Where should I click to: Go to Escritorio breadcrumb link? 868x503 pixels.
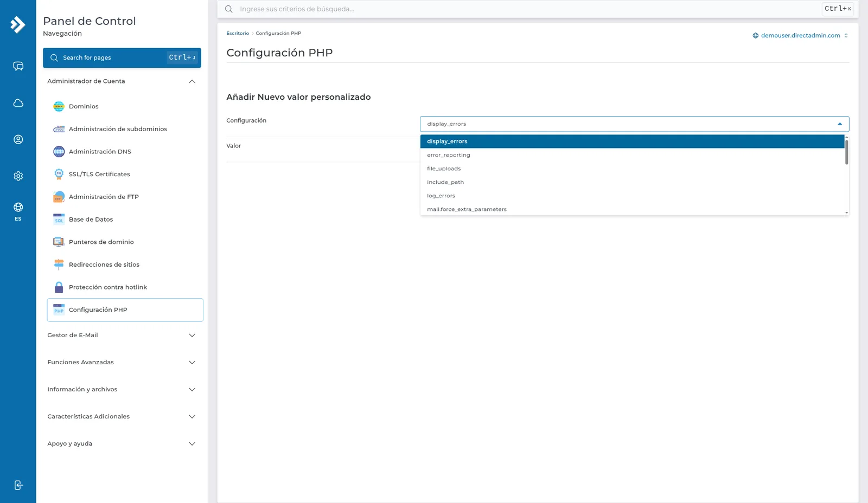tap(238, 33)
